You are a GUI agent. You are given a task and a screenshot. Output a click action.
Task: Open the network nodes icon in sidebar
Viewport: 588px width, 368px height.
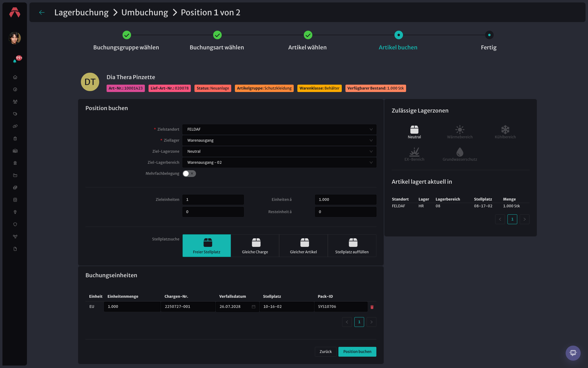15,237
